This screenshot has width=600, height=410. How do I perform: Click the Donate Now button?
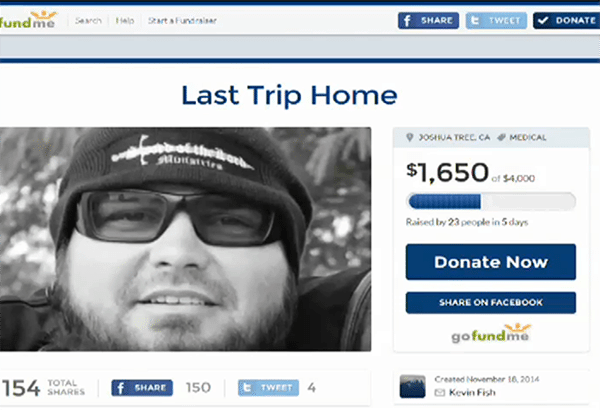491,262
